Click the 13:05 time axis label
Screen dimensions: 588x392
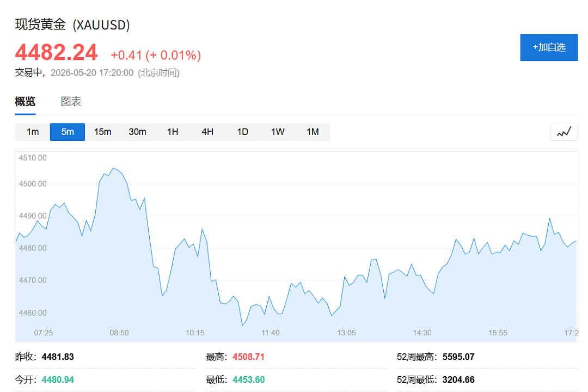(x=346, y=333)
